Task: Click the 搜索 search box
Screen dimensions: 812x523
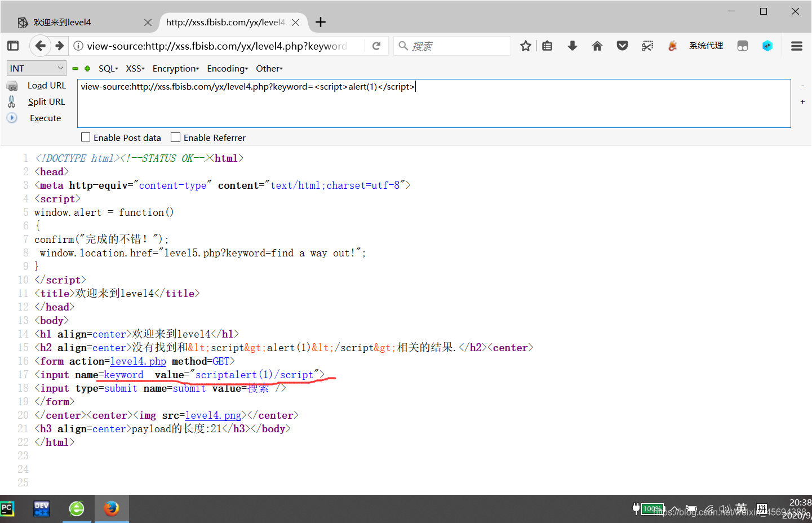Action: point(452,46)
